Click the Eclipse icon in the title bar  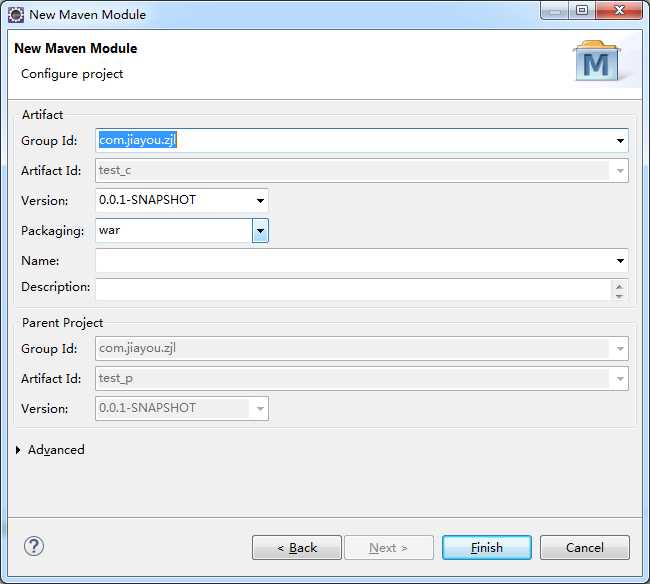pyautogui.click(x=16, y=15)
